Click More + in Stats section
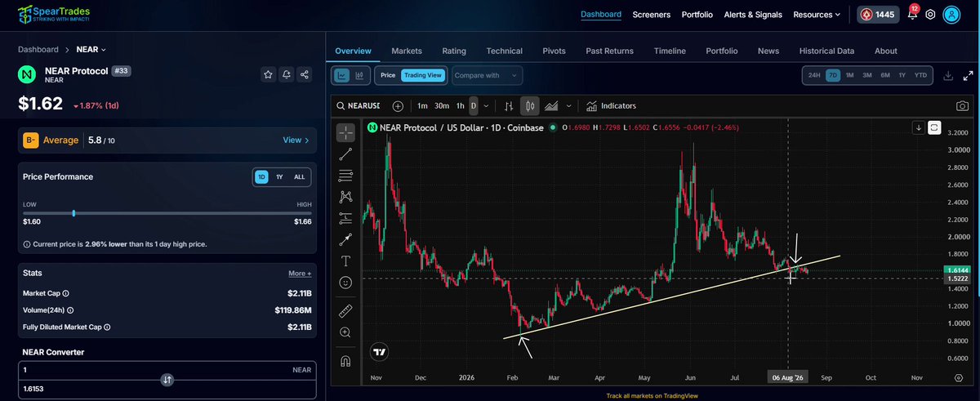 pyautogui.click(x=299, y=274)
